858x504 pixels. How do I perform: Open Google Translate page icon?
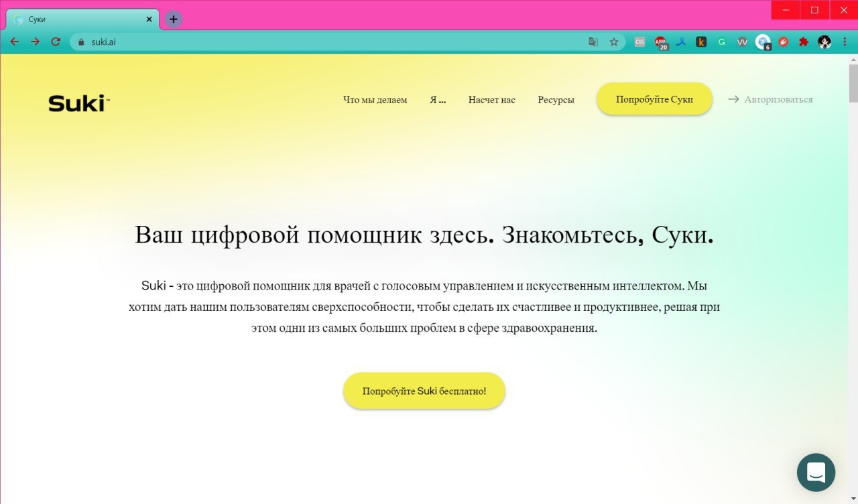coord(593,42)
